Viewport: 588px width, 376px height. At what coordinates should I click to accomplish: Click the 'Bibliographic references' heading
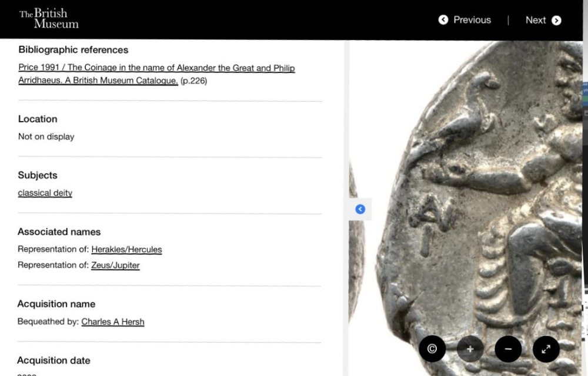click(73, 50)
